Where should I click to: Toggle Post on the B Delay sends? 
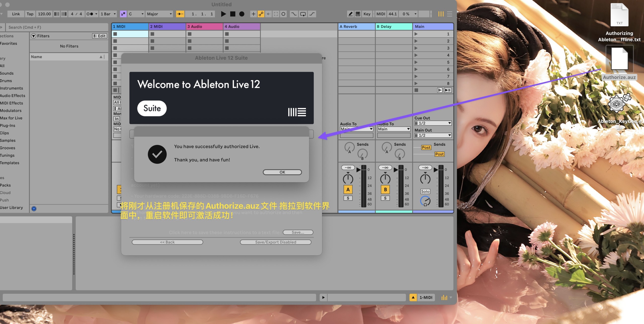439,154
